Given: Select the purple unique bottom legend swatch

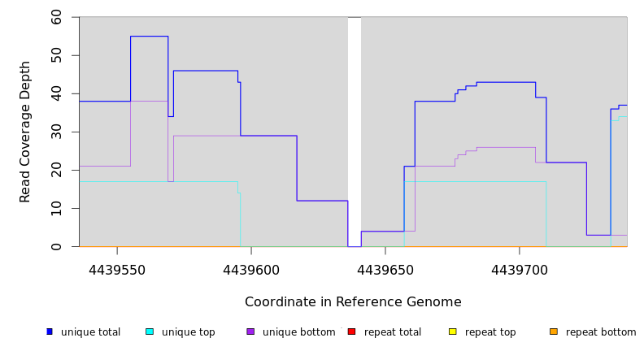Looking at the screenshot, I should point(250,331).
